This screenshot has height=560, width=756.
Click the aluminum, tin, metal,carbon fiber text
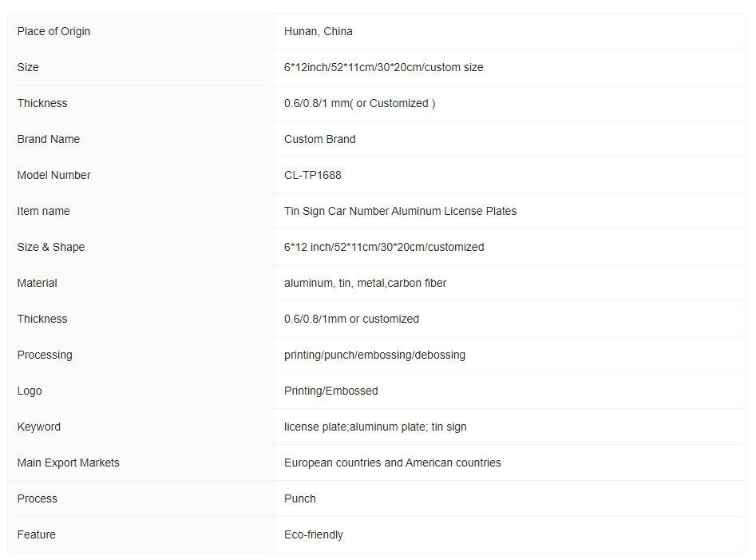[365, 283]
